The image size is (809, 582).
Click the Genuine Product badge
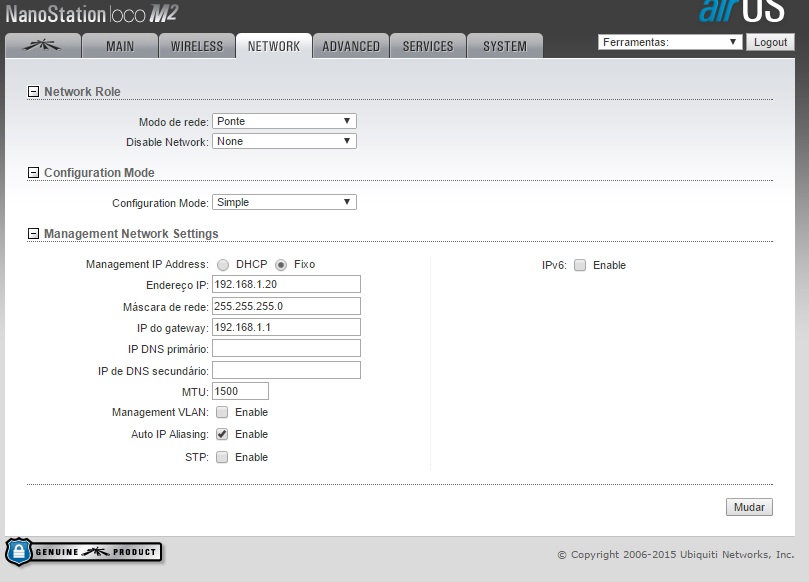[84, 552]
